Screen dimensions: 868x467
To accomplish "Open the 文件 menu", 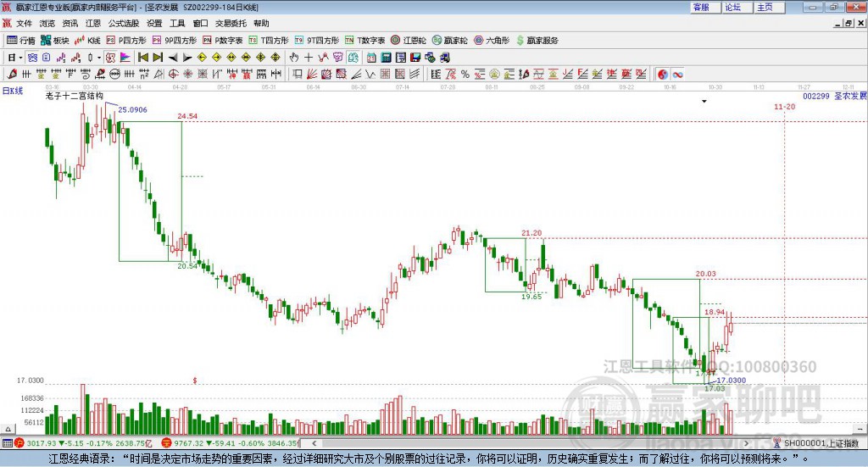I will (24, 23).
